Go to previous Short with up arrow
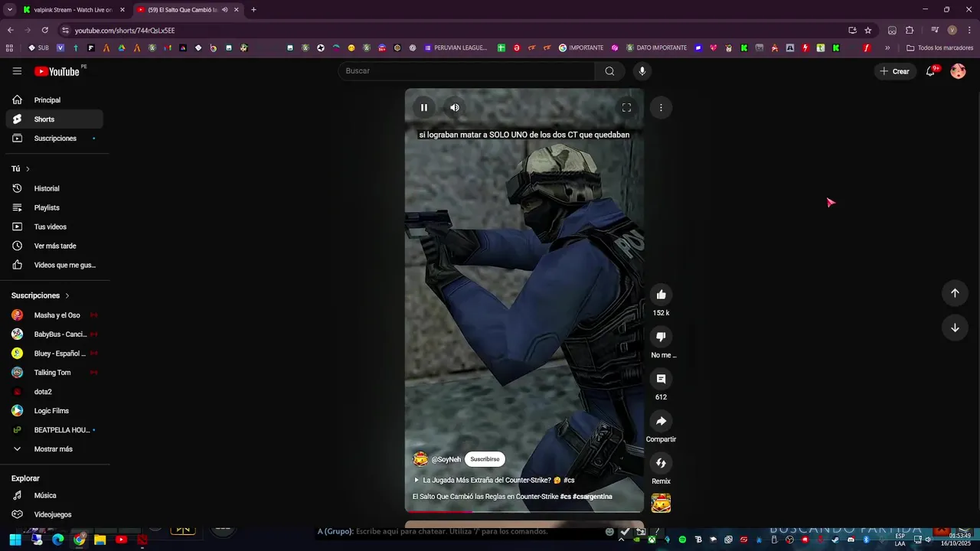 tap(955, 293)
